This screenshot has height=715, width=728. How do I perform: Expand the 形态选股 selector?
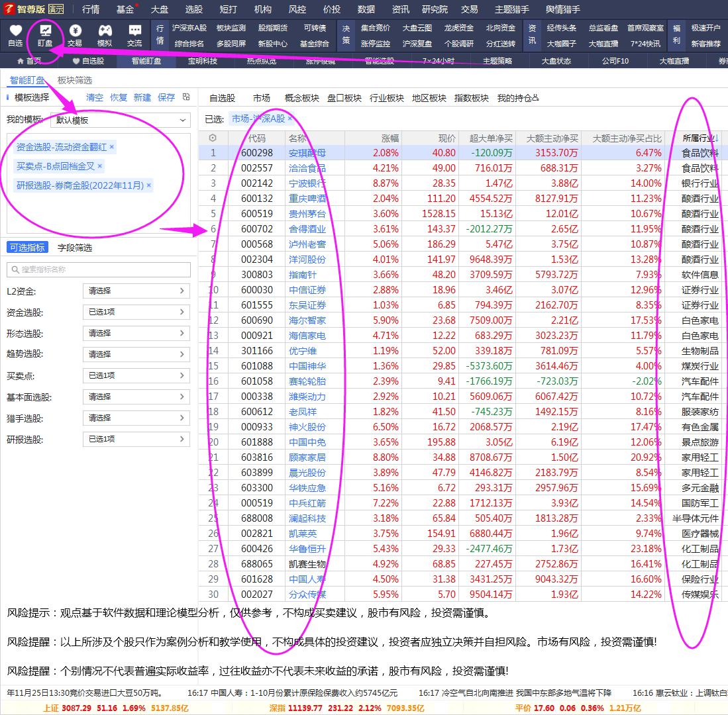(136, 333)
